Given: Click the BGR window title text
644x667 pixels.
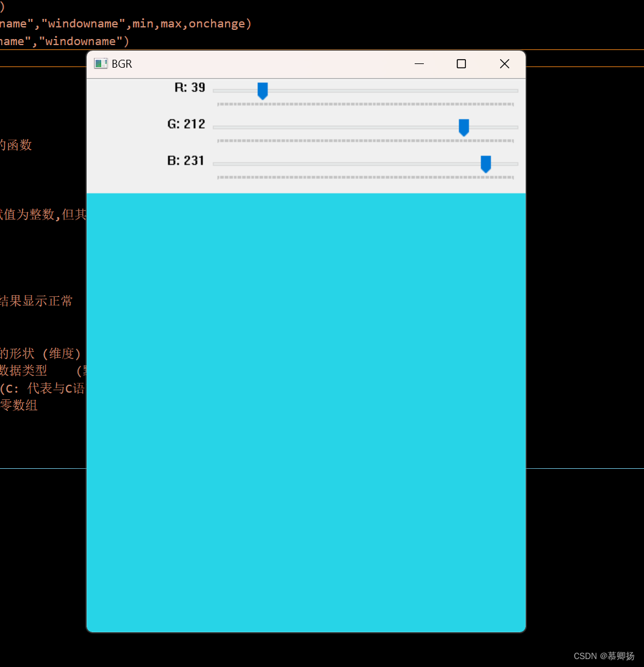Looking at the screenshot, I should click(121, 64).
